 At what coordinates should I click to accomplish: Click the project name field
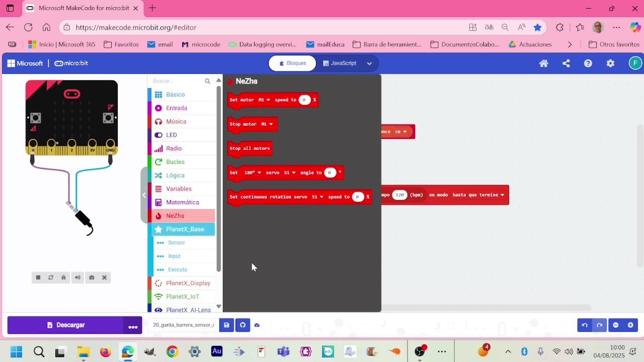pyautogui.click(x=183, y=325)
